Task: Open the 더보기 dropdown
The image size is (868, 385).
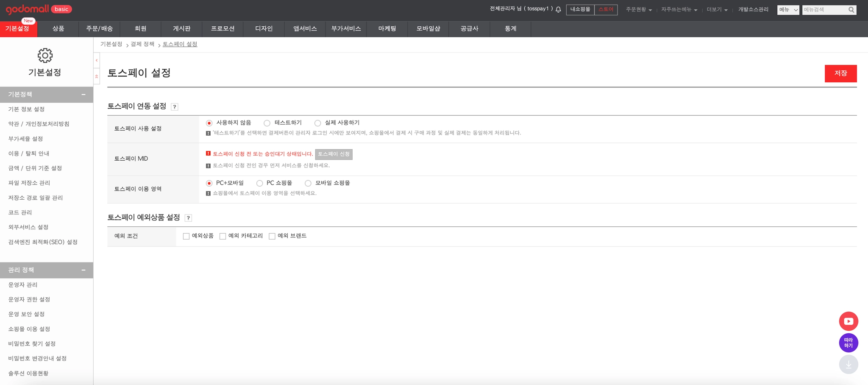Action: (717, 9)
